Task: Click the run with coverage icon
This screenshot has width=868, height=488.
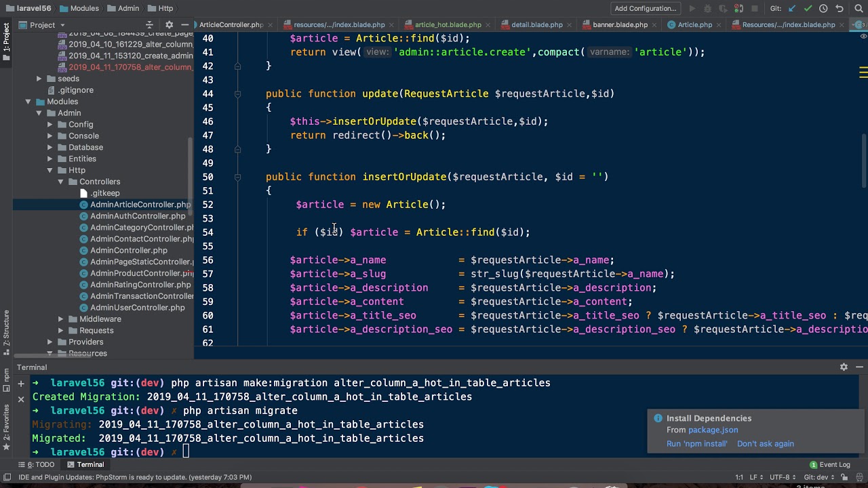Action: click(724, 9)
